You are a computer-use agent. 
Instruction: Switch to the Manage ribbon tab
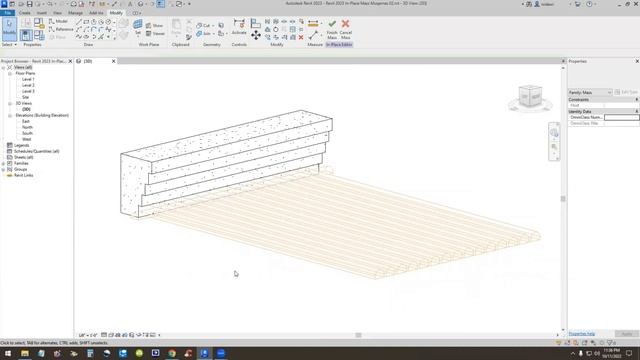tap(75, 13)
